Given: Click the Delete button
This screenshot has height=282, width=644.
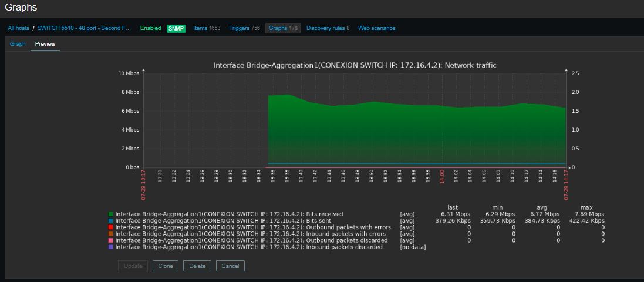Looking at the screenshot, I should pyautogui.click(x=197, y=266).
